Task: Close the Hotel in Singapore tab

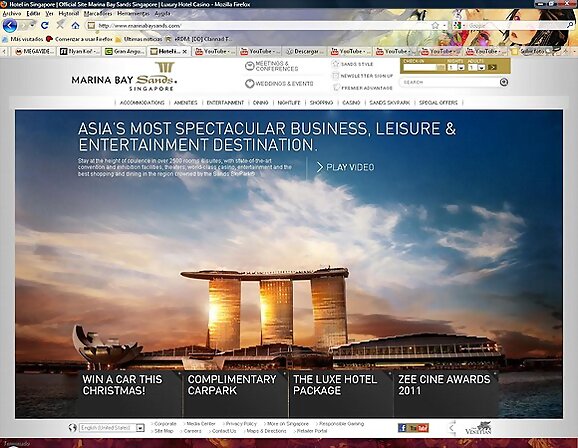Action: click(x=185, y=52)
